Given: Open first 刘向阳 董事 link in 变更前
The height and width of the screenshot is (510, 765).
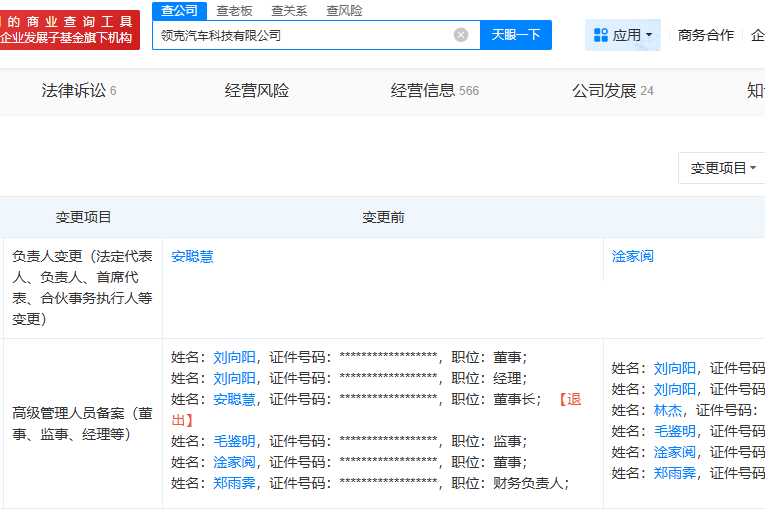Looking at the screenshot, I should pyautogui.click(x=234, y=357).
